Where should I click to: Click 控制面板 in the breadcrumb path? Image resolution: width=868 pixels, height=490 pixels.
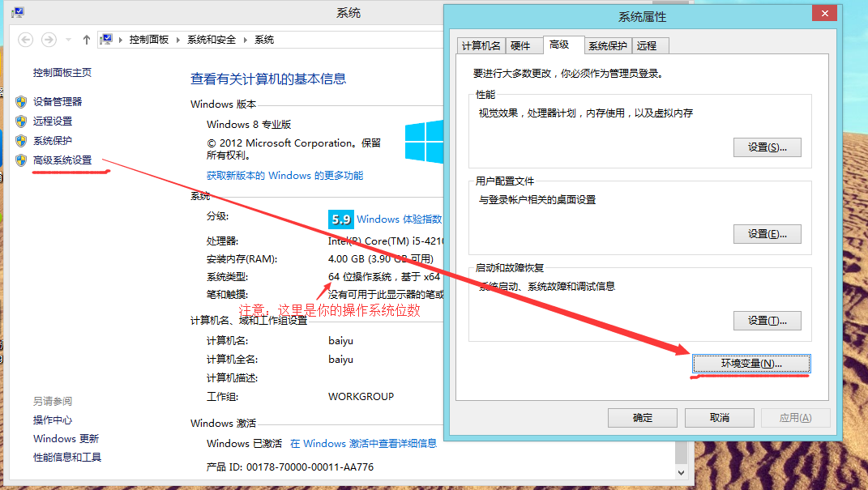point(149,40)
